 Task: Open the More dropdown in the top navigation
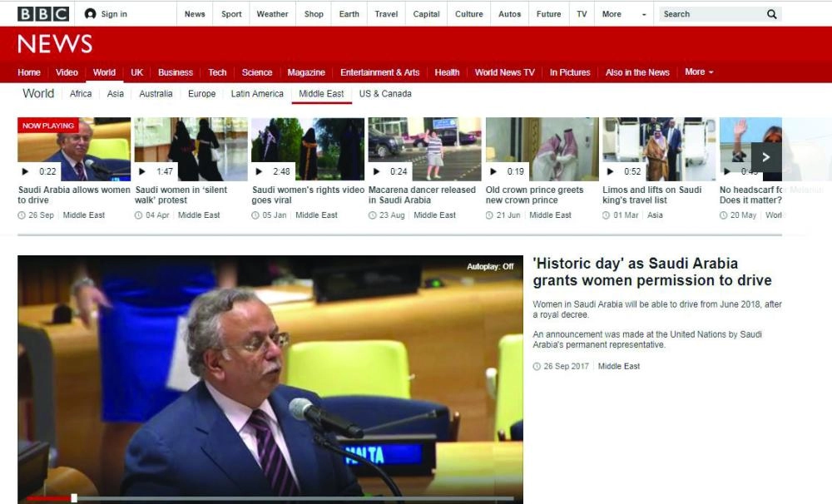pos(612,13)
